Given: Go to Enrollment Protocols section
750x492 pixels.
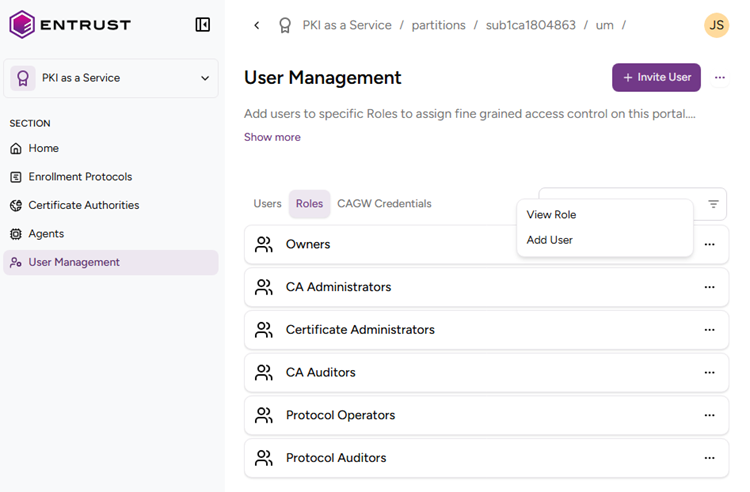Looking at the screenshot, I should pyautogui.click(x=80, y=177).
